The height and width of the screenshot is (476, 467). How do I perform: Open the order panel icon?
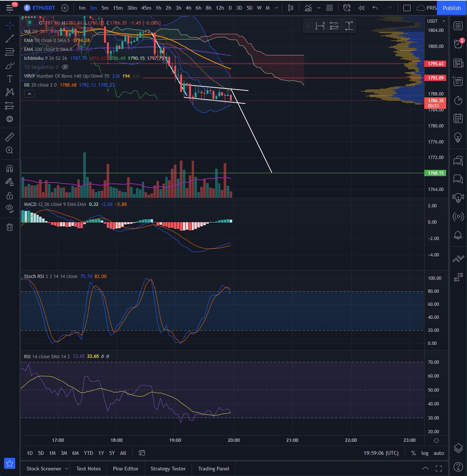point(458,258)
